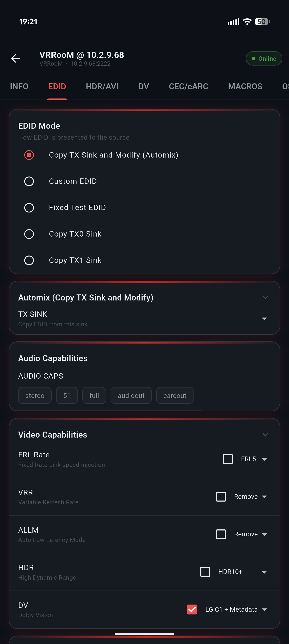Image resolution: width=289 pixels, height=644 pixels.
Task: Open the FRL Rate value dropdown
Action: [254, 459]
